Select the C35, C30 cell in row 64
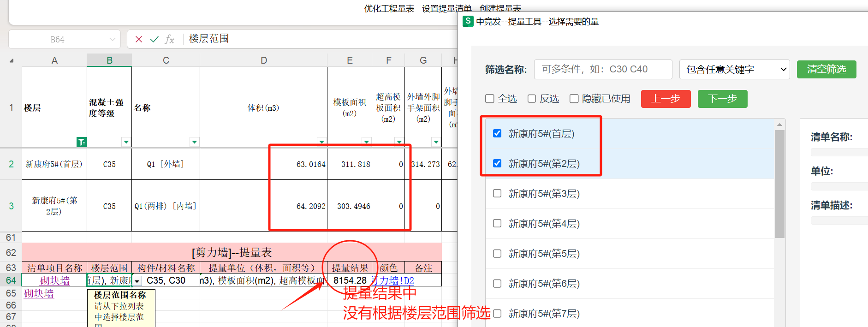 (166, 280)
